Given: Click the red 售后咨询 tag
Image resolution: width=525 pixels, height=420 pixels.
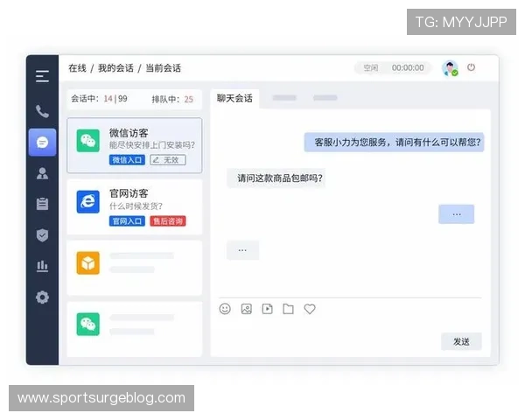Looking at the screenshot, I should (168, 221).
